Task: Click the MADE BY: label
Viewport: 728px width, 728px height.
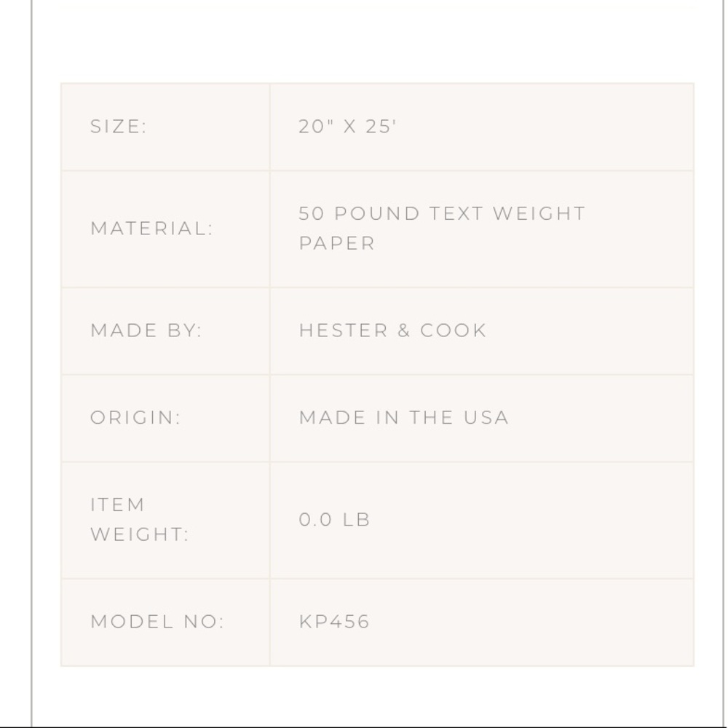Action: pyautogui.click(x=146, y=331)
